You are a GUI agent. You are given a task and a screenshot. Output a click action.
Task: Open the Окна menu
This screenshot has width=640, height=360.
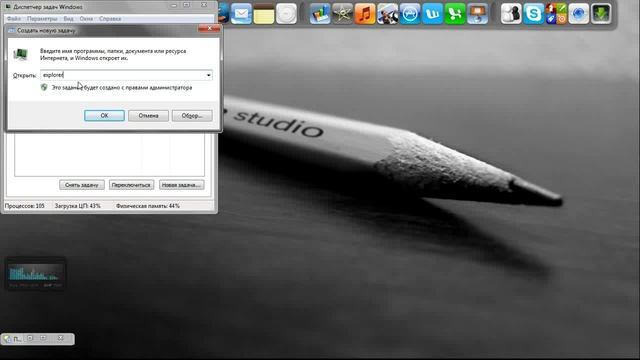[x=86, y=19]
